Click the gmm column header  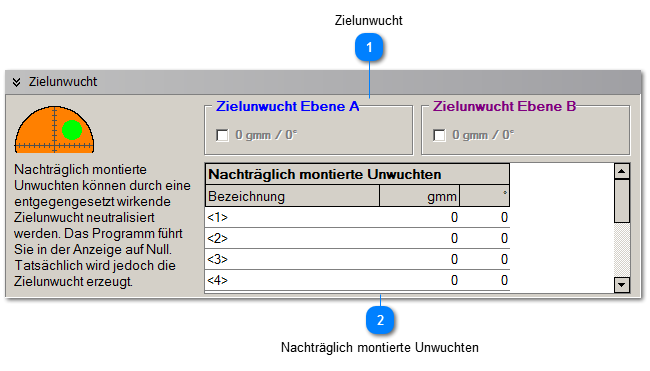coord(420,196)
